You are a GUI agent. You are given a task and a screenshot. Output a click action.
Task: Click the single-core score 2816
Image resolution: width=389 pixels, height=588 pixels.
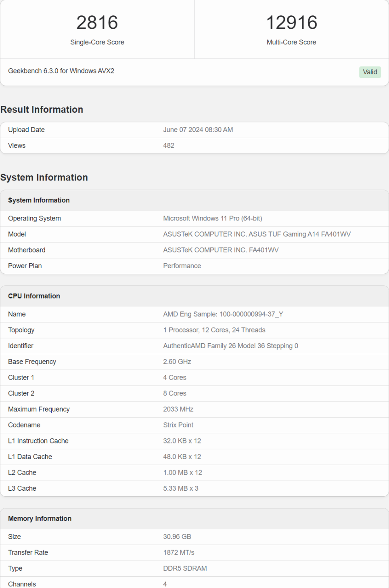(97, 23)
